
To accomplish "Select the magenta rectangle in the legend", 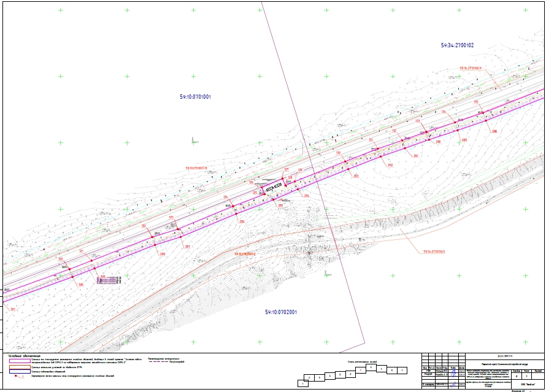I will (20, 361).
